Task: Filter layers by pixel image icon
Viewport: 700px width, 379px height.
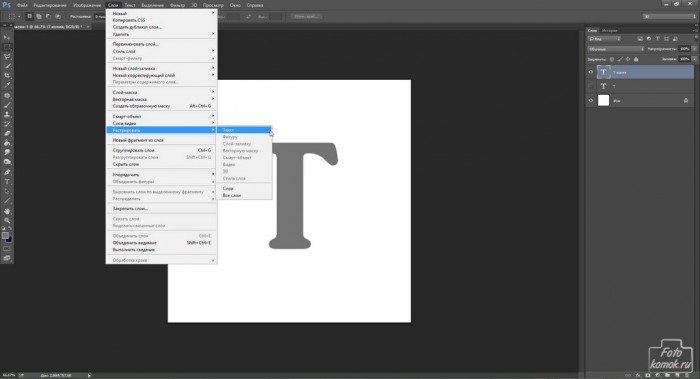Action: [x=640, y=39]
